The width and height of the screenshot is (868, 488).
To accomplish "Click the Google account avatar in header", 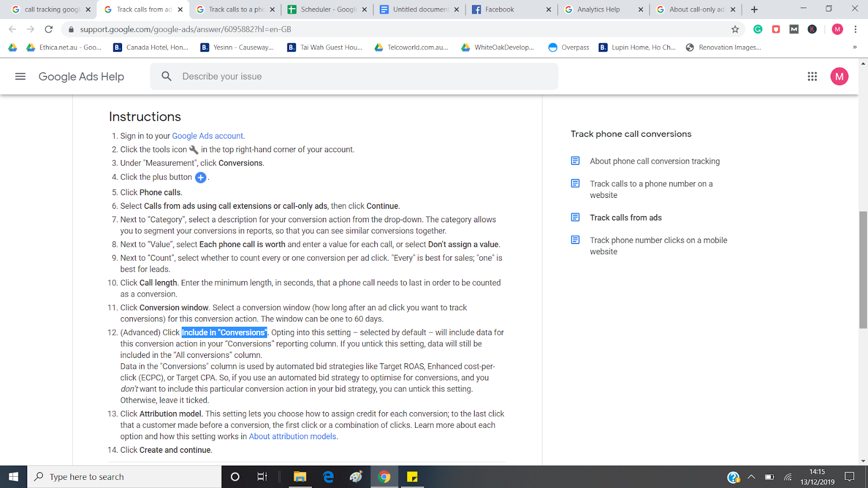I will click(839, 76).
